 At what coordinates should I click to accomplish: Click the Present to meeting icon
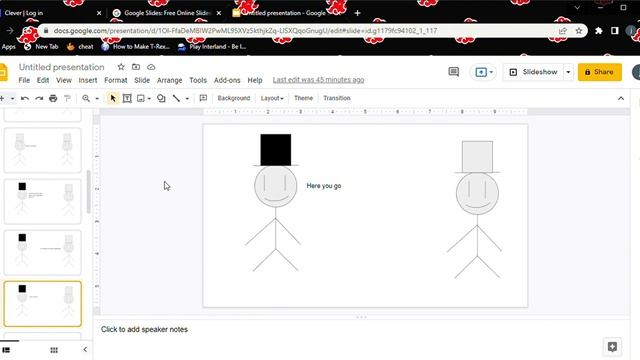tap(481, 72)
